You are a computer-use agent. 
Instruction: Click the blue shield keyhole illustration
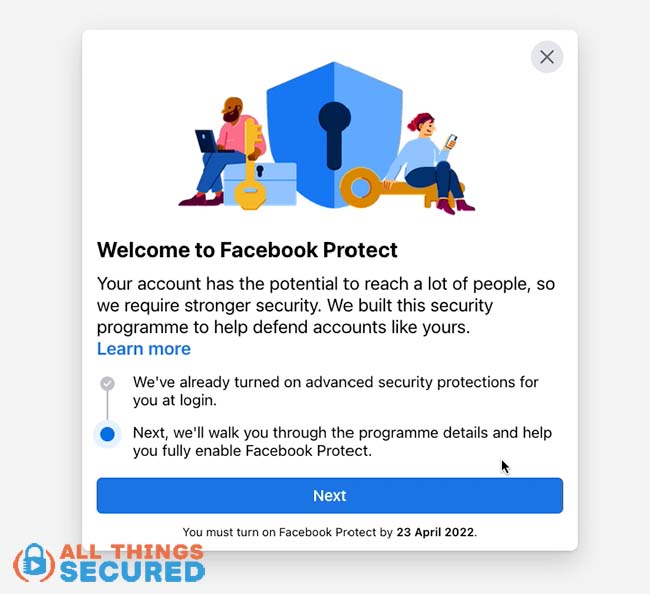click(334, 135)
